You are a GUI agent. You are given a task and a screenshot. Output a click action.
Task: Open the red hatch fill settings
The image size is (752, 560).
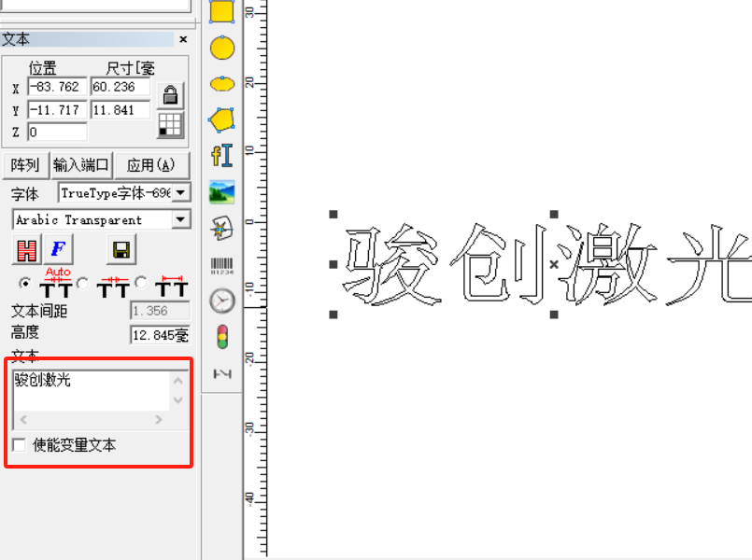click(x=27, y=249)
